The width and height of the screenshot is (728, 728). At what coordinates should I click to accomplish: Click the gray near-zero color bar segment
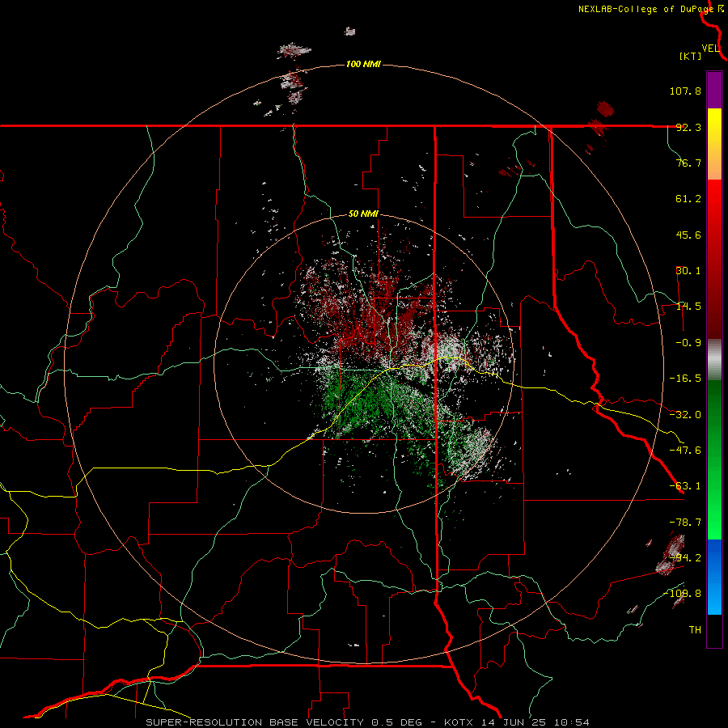coord(714,360)
